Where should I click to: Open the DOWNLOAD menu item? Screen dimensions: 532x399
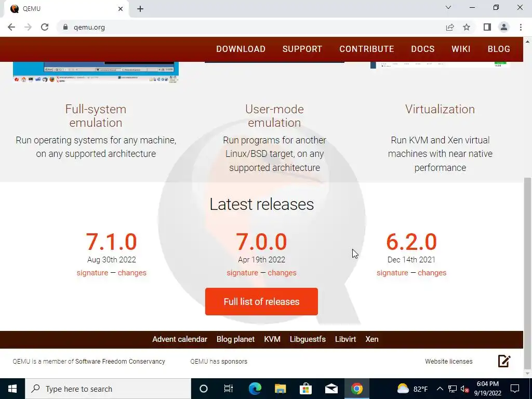point(241,49)
